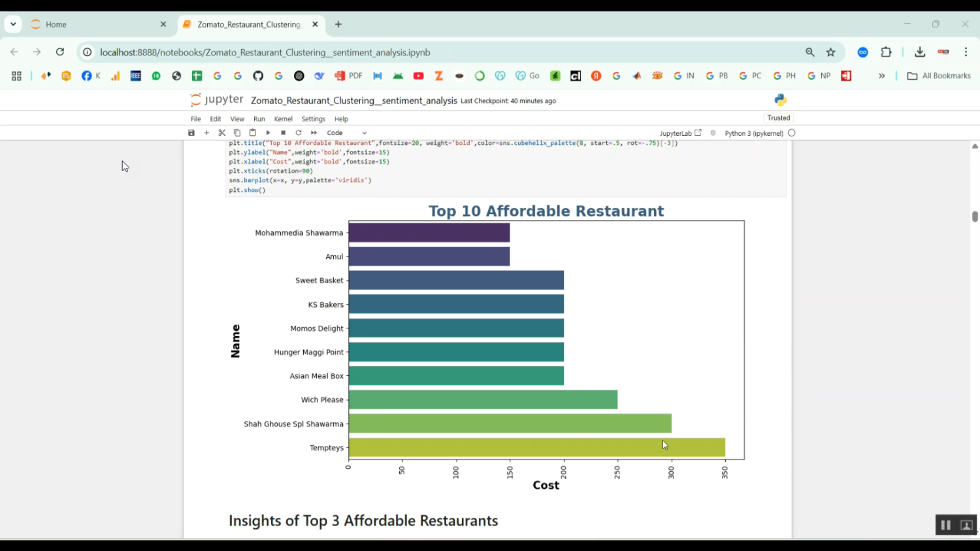Open the Help menu in Jupyter
Screen dimensions: 980x551
pyautogui.click(x=341, y=119)
